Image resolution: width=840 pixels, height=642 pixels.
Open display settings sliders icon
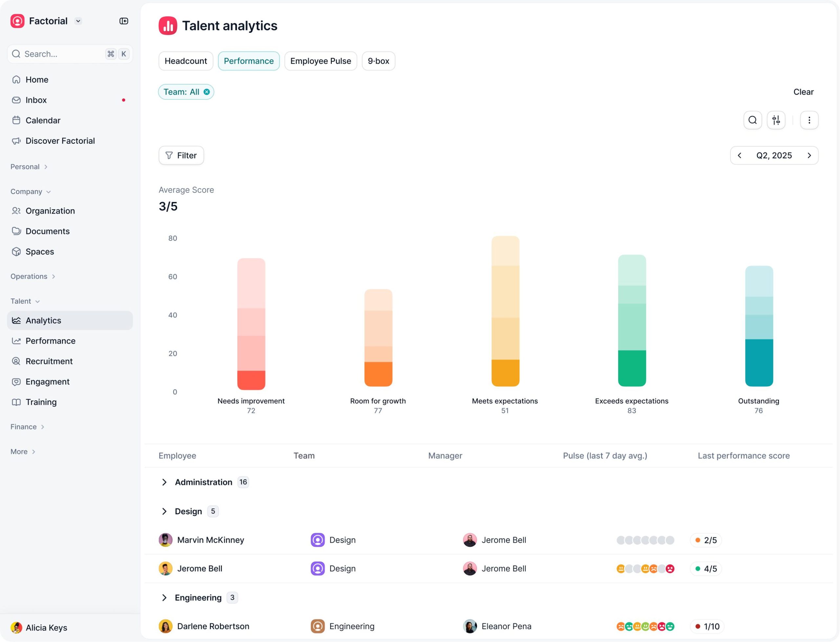(776, 120)
